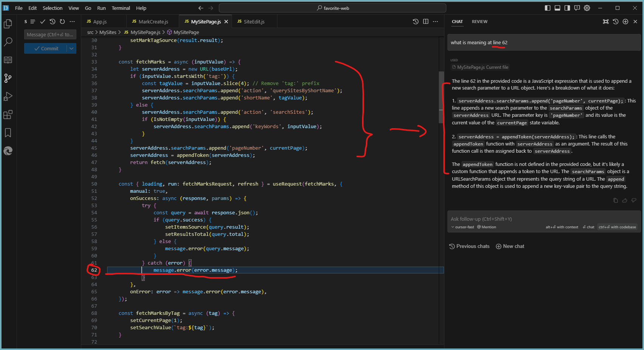Click thumbs down on the chat response
This screenshot has width=644, height=350.
634,200
